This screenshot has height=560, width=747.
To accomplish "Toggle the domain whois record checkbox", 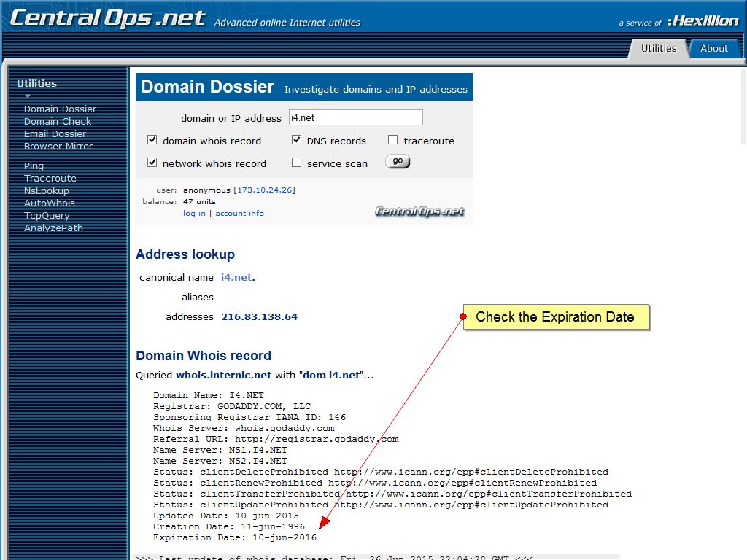I will click(152, 140).
